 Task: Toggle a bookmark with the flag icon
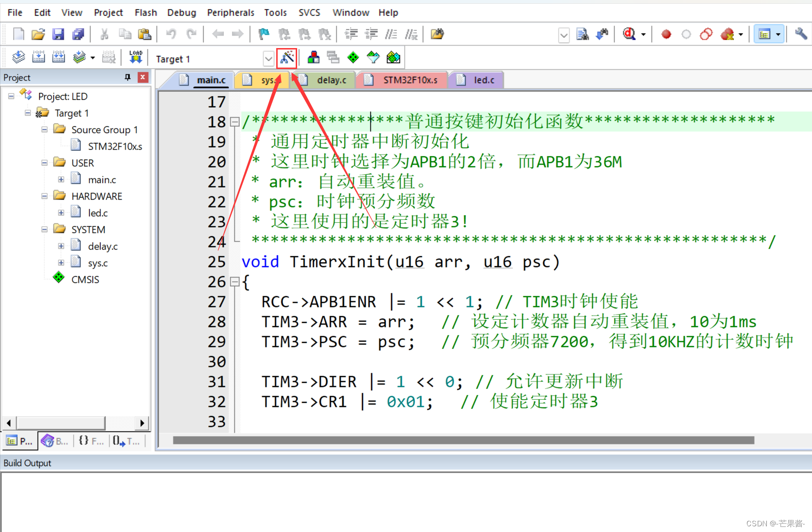pyautogui.click(x=263, y=34)
